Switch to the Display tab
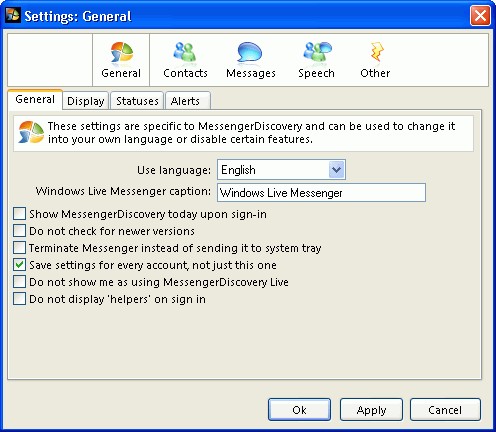 (x=86, y=101)
